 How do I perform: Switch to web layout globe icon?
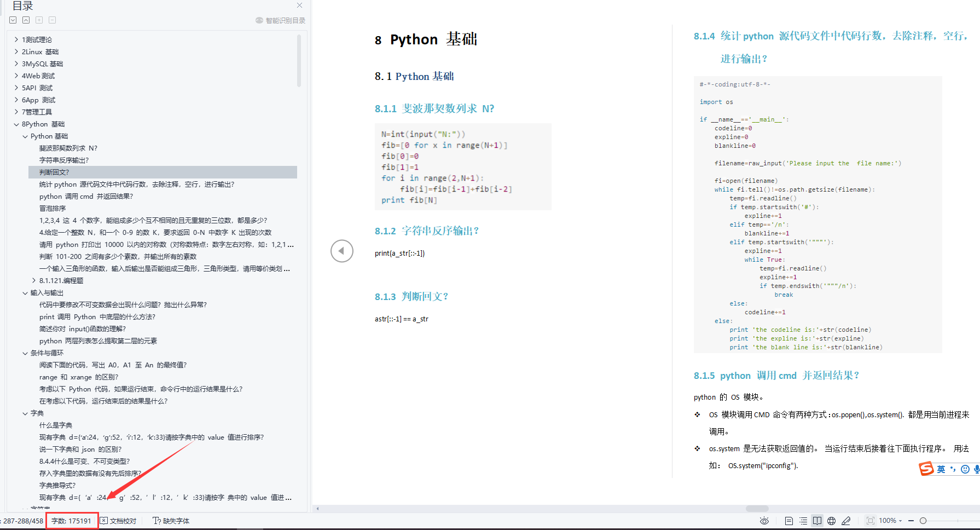pos(831,521)
